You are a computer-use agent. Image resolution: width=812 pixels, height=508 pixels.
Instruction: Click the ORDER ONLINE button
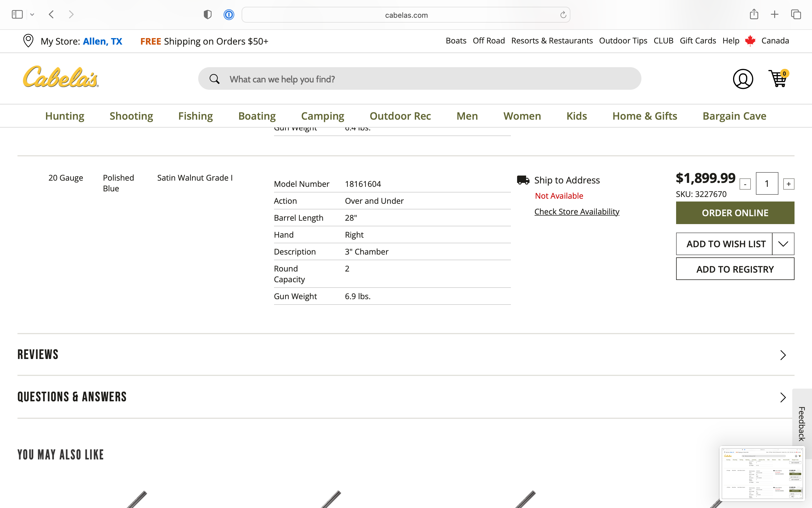click(x=735, y=213)
